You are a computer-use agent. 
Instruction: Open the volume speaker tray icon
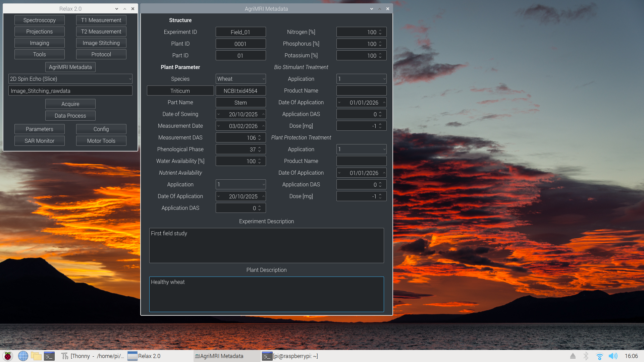click(613, 356)
